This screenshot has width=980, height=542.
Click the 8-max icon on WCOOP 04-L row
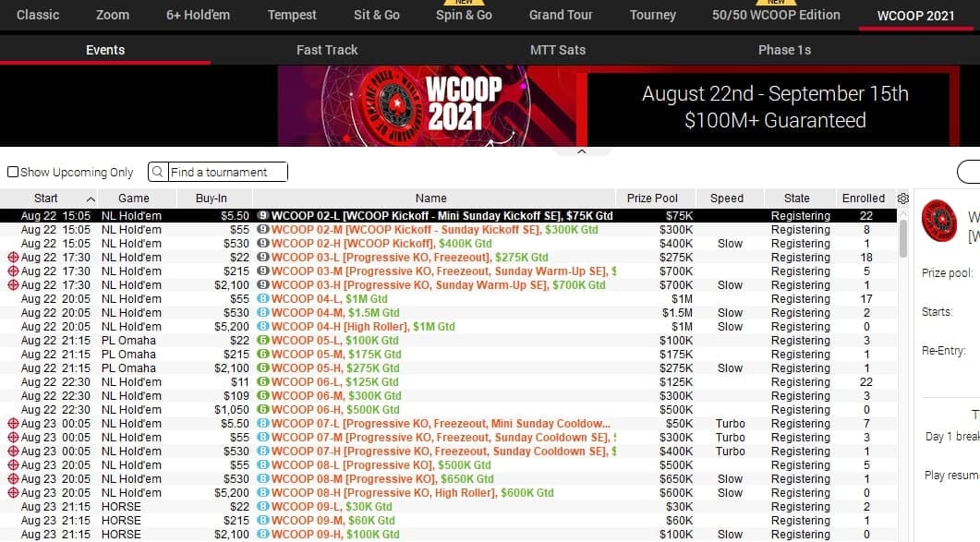click(x=263, y=299)
